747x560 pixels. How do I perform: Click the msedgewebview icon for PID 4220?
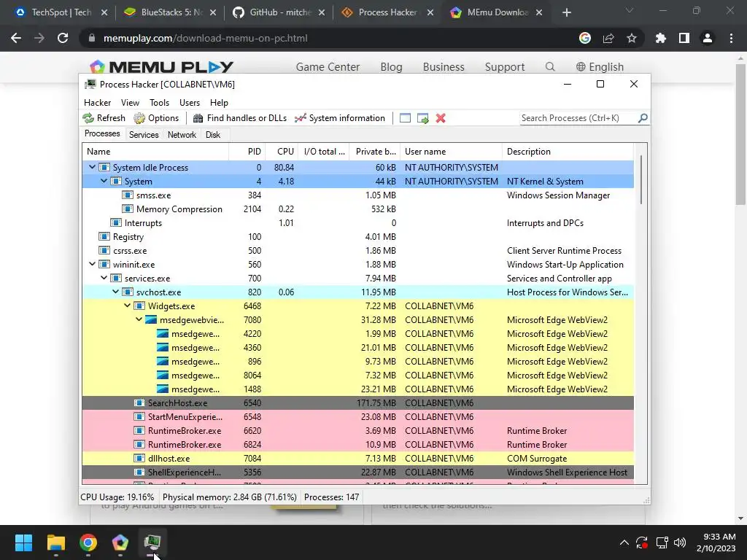click(x=163, y=333)
